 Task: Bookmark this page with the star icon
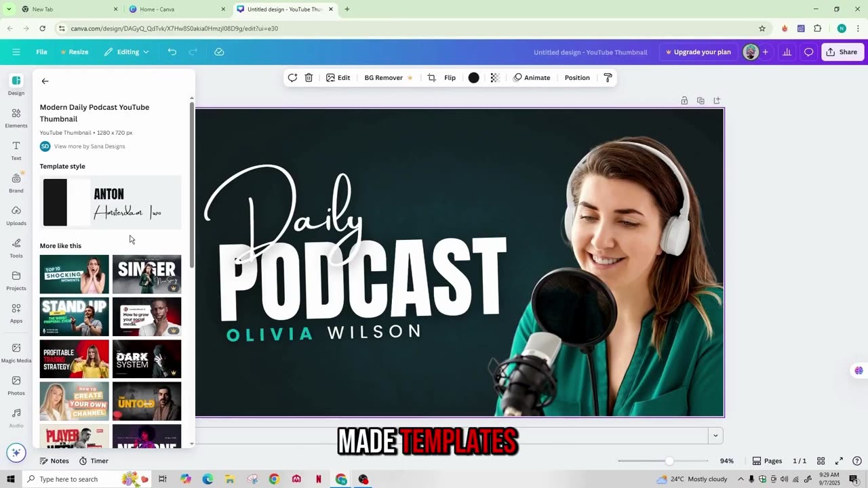pos(762,28)
